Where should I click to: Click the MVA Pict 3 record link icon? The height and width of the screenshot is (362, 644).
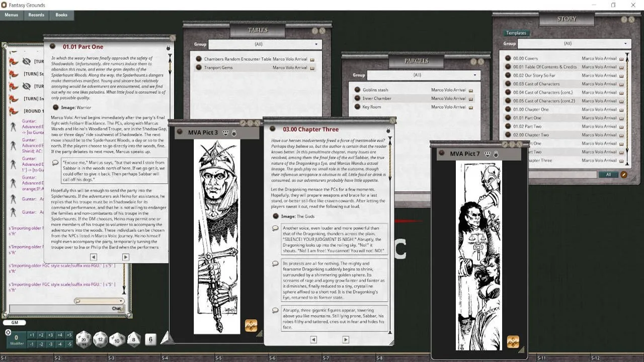tap(180, 132)
